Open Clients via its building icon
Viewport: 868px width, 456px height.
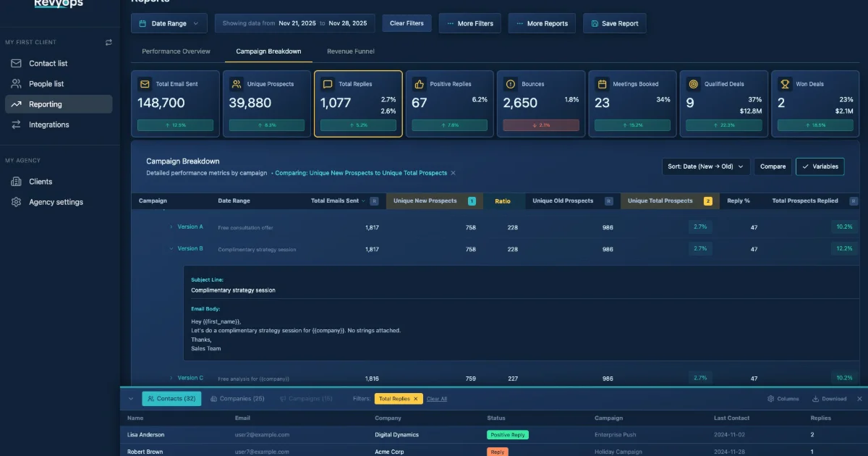pos(16,182)
